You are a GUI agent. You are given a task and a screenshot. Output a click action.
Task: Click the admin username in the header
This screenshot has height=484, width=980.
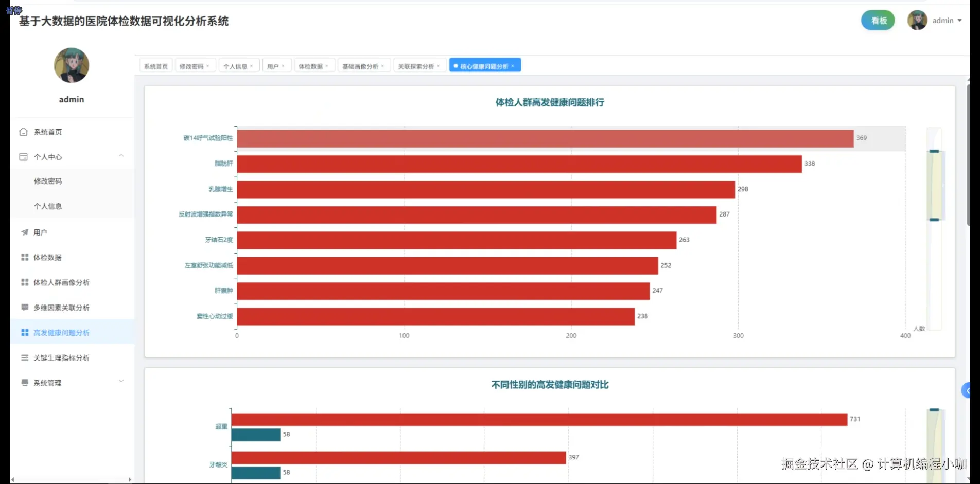[x=943, y=21]
